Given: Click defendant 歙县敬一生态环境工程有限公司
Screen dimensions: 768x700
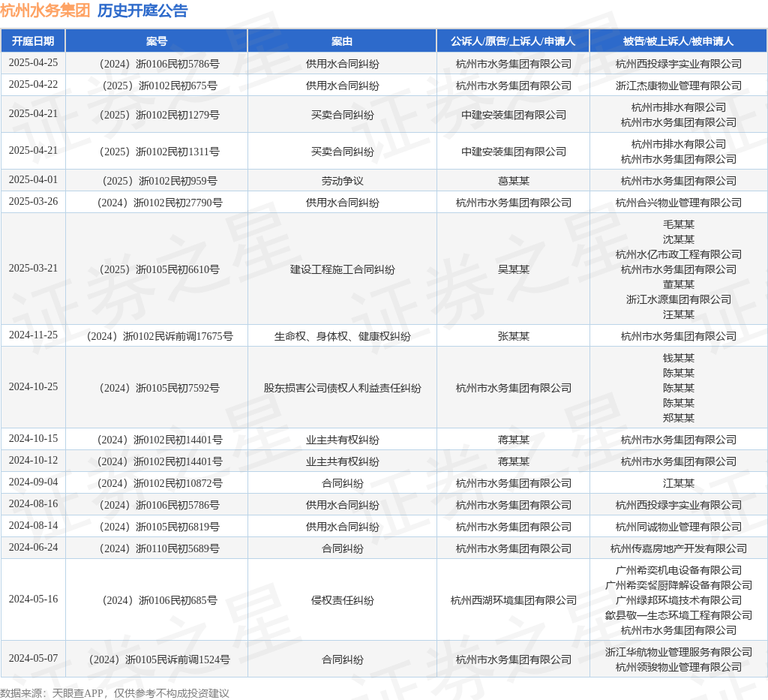Looking at the screenshot, I should (x=678, y=615).
